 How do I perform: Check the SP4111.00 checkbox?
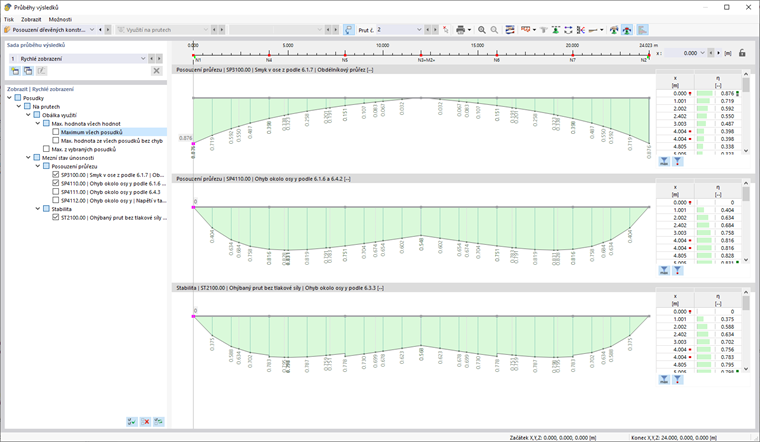coord(55,192)
